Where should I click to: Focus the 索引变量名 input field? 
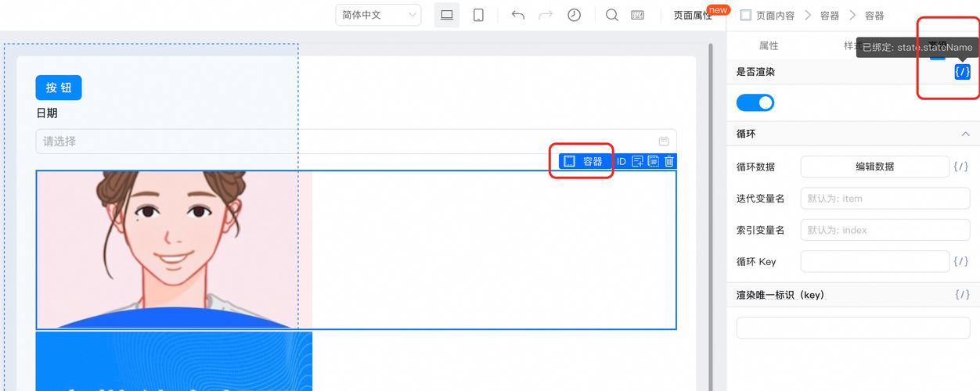[885, 230]
